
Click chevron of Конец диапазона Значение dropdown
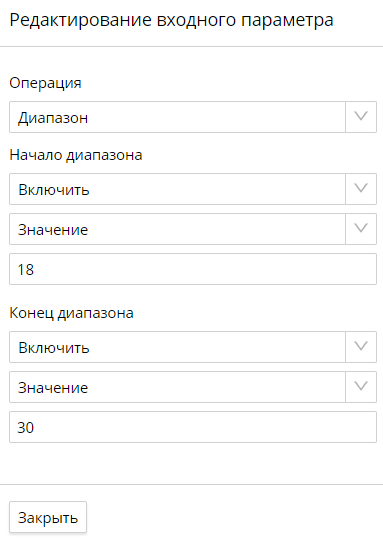pos(361,387)
